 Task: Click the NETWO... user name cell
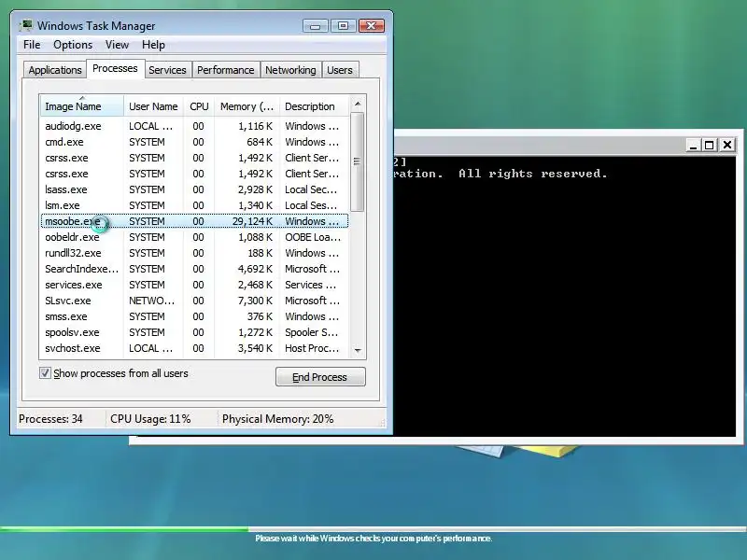pyautogui.click(x=151, y=301)
